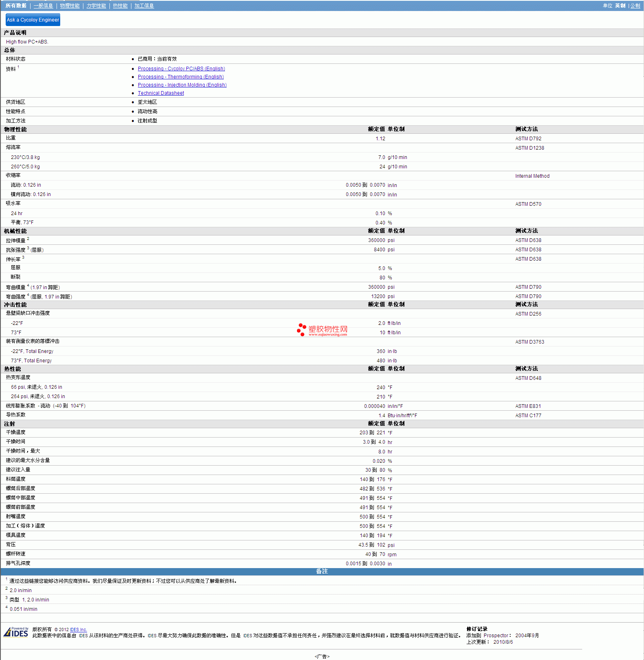Click the 排气孔深度 row label
The image size is (644, 660).
(x=18, y=563)
